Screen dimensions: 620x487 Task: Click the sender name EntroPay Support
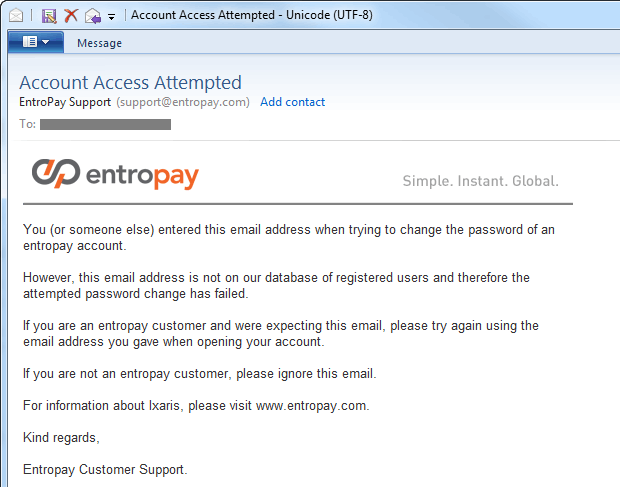(x=65, y=102)
